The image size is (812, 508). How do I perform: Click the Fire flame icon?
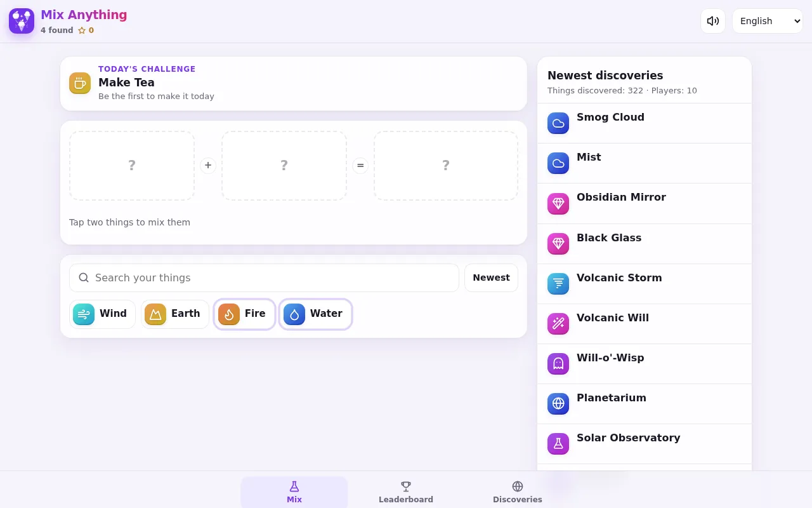coord(229,314)
